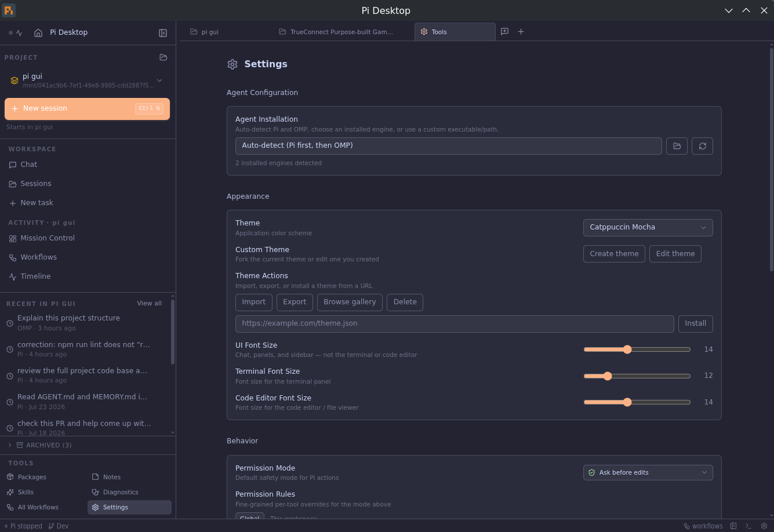The width and height of the screenshot is (774, 532).
Task: Click the recent sessions list scrollbar
Action: pos(173,332)
